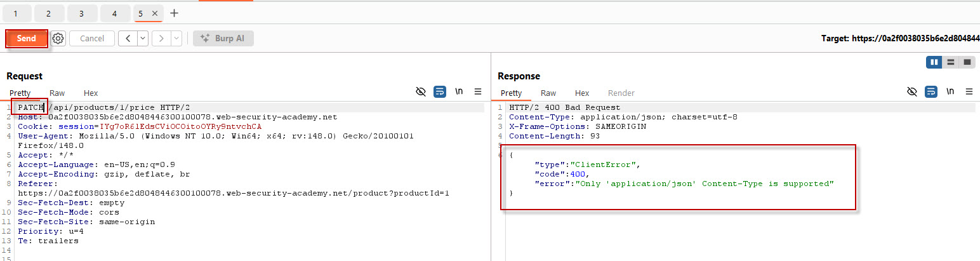Expand the forward history dropdown arrow
This screenshot has height=261, width=980.
click(x=176, y=38)
